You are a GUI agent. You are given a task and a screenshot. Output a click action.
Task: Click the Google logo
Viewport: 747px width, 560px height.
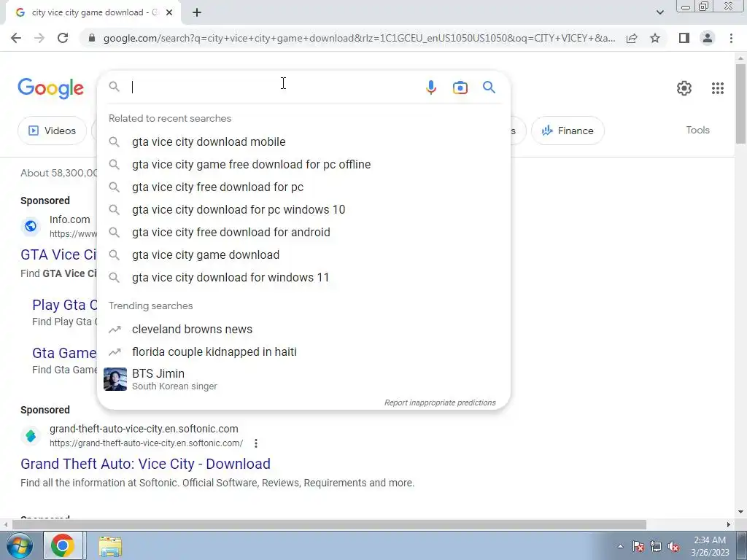50,88
